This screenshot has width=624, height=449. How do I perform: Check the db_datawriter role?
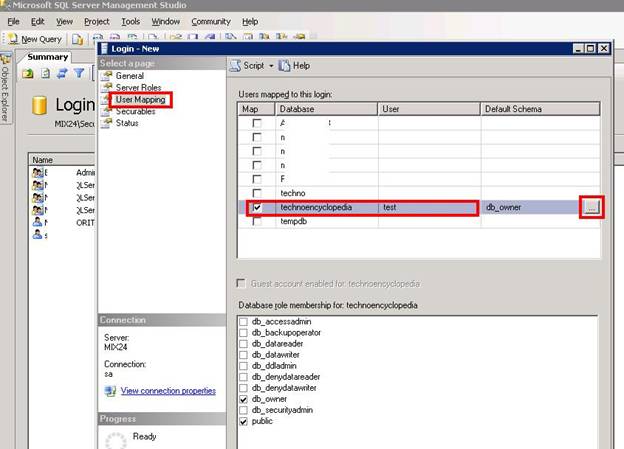[244, 355]
